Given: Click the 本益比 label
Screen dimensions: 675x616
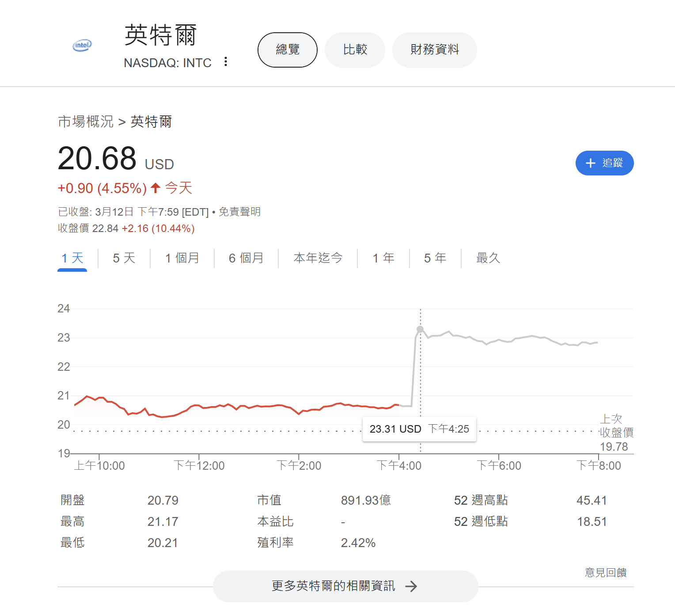Looking at the screenshot, I should coord(276,521).
